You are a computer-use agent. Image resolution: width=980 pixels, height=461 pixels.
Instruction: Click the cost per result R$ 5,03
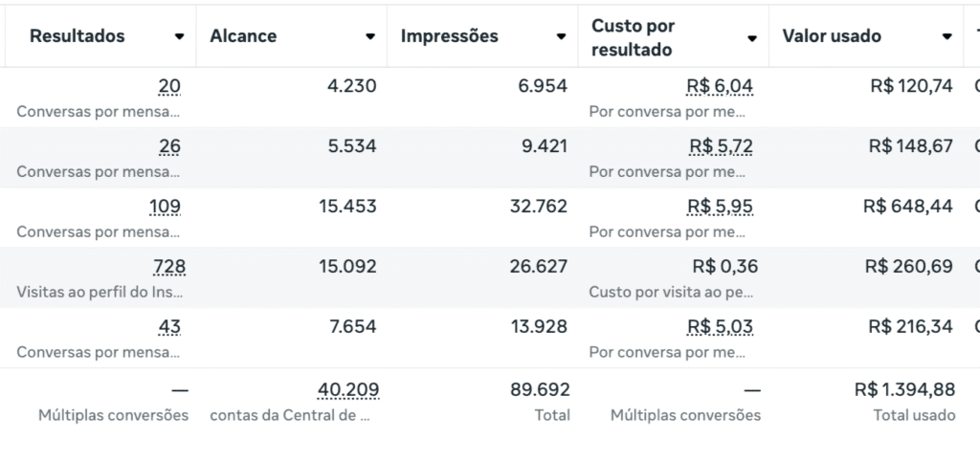tap(720, 327)
